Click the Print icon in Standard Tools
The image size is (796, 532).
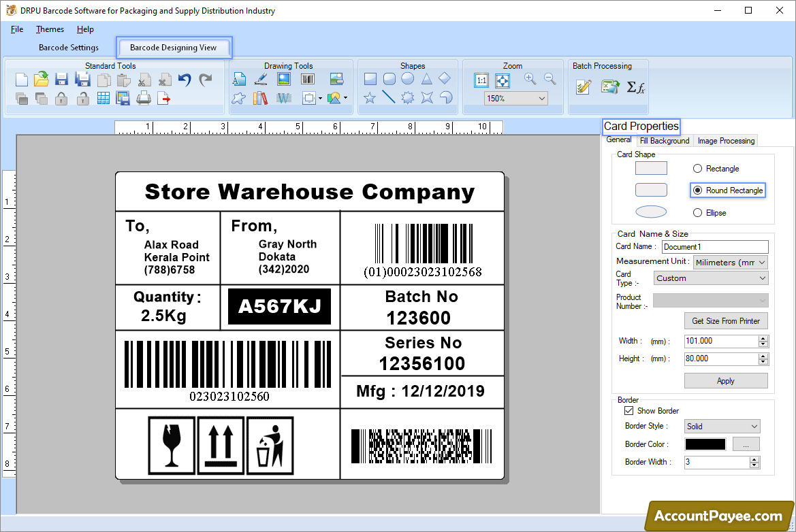point(143,98)
